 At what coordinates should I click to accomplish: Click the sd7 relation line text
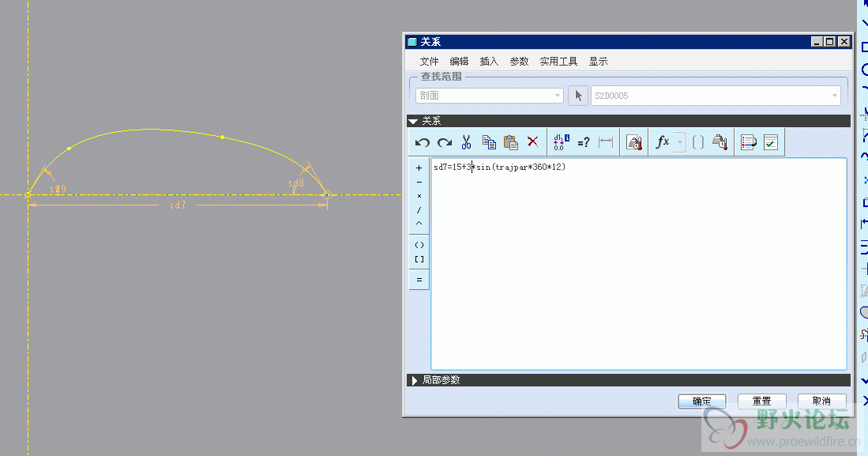point(499,167)
